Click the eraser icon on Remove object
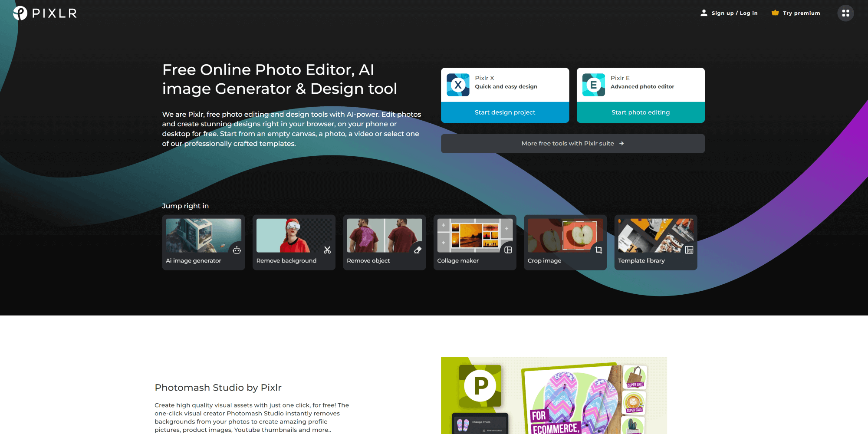Screen dimensions: 868x434 coord(418,250)
